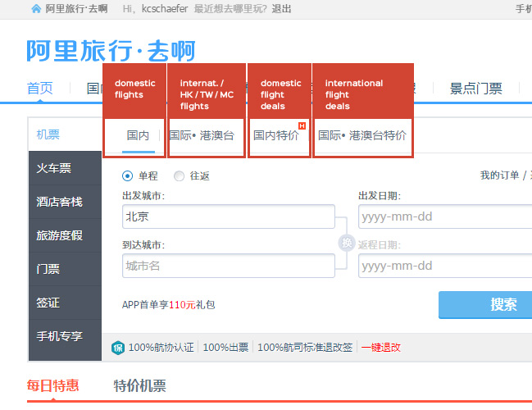Select 门票 in the left sidebar
The width and height of the screenshot is (532, 410).
[65, 269]
